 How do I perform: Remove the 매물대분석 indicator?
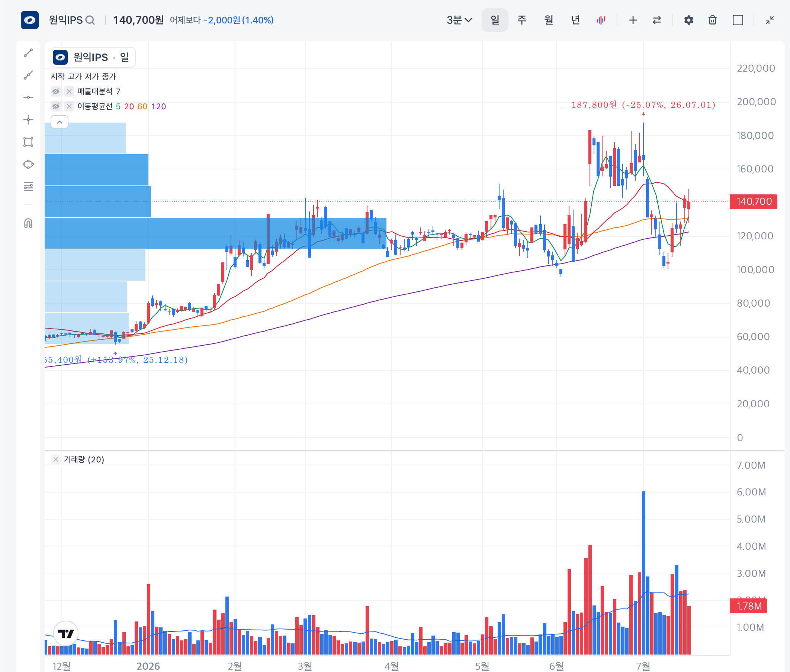coord(69,91)
